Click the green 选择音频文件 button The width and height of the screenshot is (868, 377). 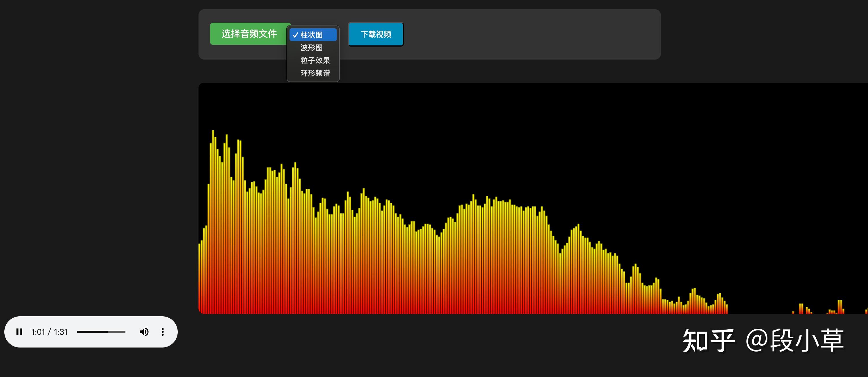pos(249,34)
